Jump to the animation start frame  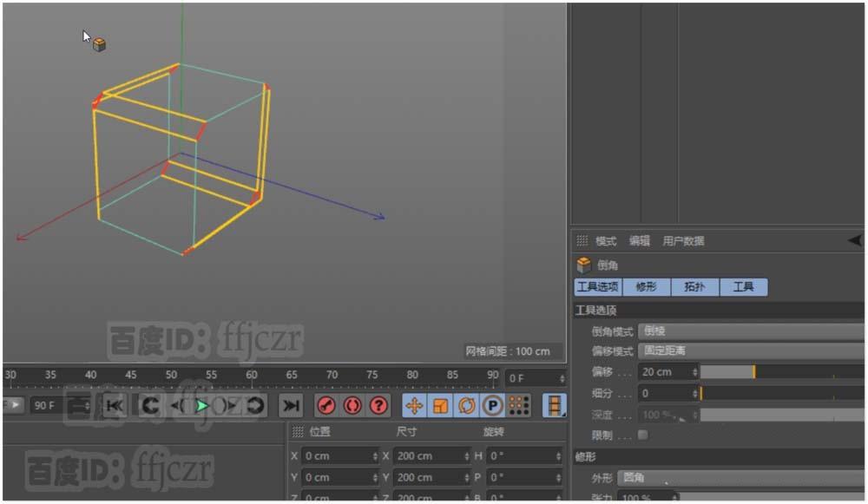point(113,405)
